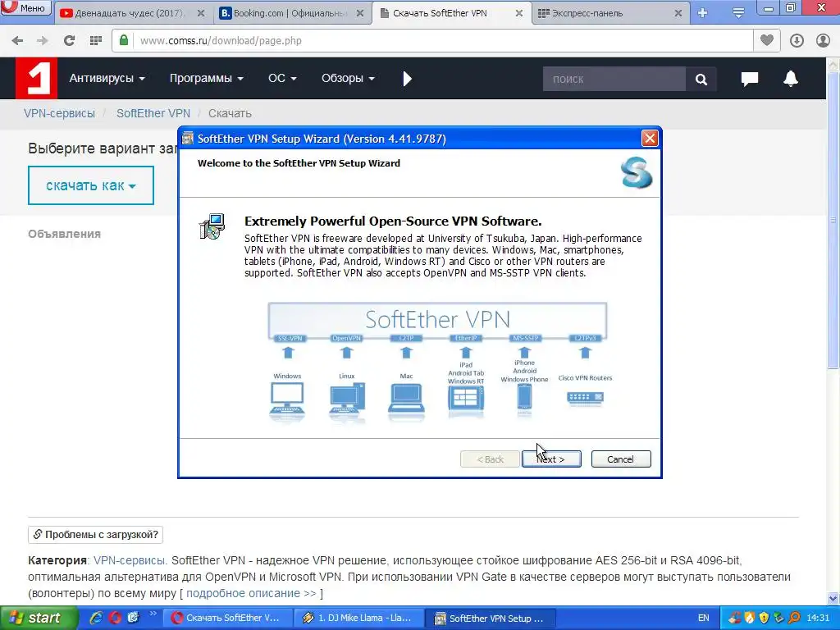840x630 pixels.
Task: Expand the ОС menu
Action: pyautogui.click(x=282, y=78)
